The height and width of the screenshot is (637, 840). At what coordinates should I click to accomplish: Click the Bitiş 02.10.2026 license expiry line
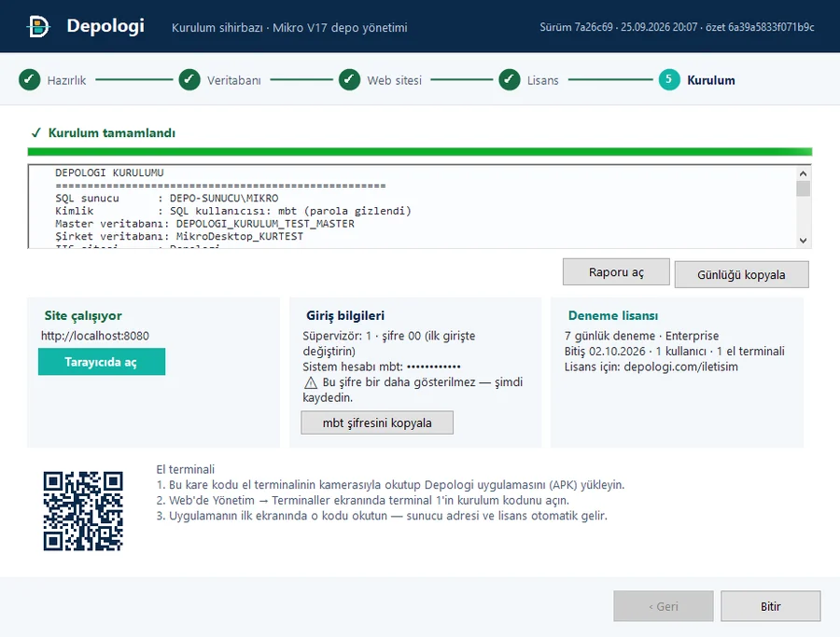pyautogui.click(x=675, y=352)
